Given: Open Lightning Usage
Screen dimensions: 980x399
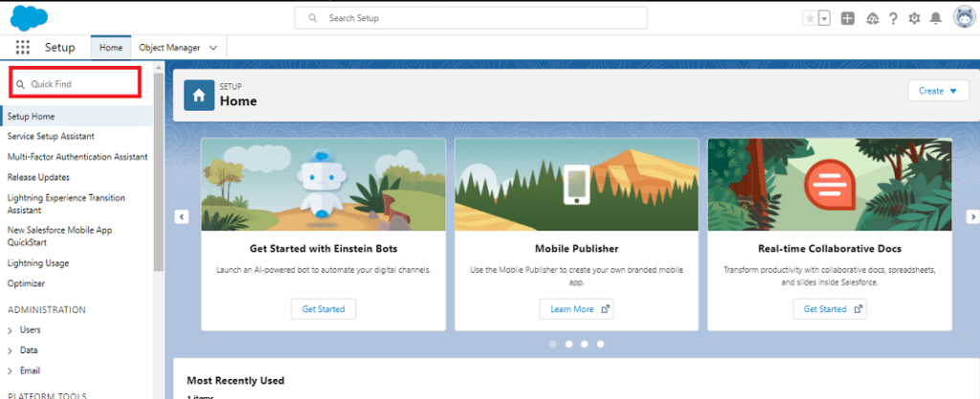Looking at the screenshot, I should coord(38,263).
